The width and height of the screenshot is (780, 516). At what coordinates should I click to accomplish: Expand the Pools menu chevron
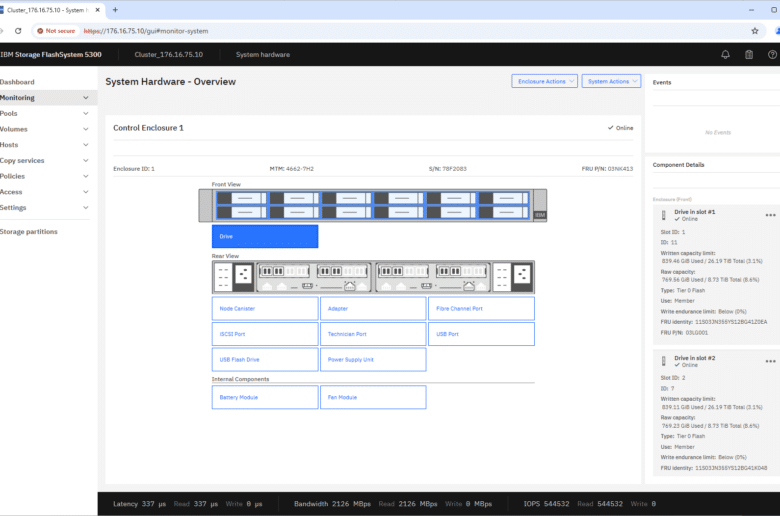(86, 113)
